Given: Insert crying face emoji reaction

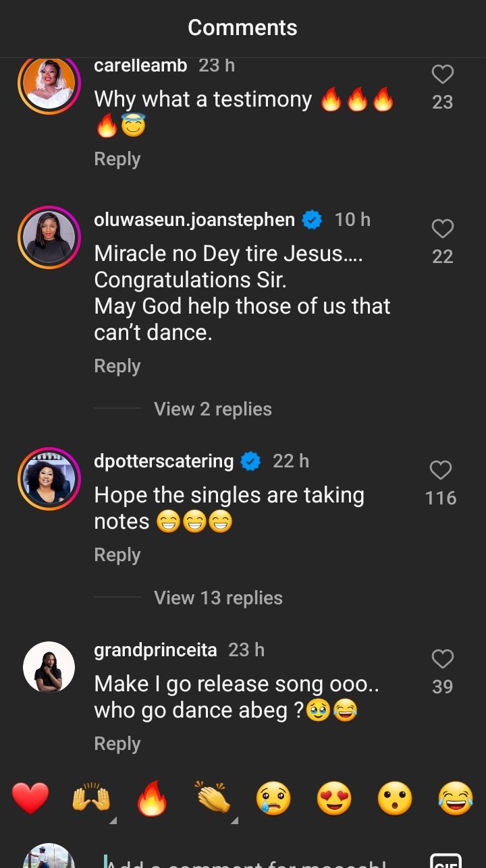Looking at the screenshot, I should (273, 799).
